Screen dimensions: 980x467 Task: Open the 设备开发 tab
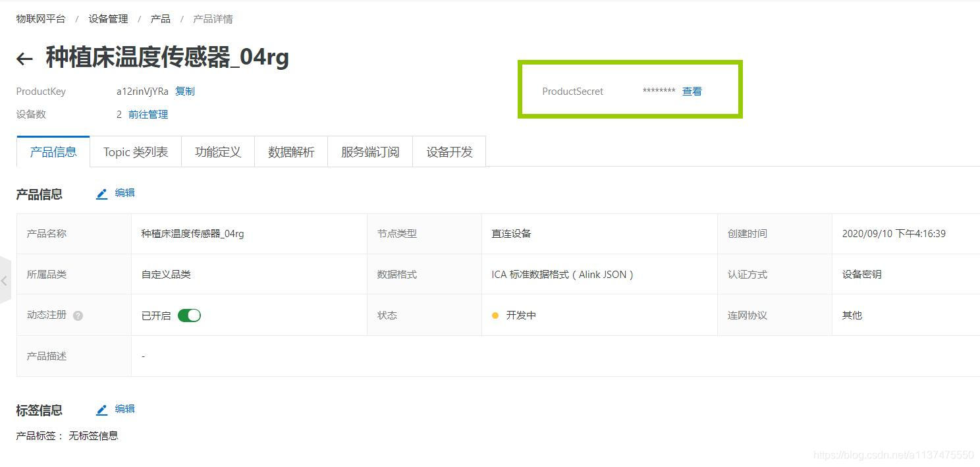(x=449, y=151)
